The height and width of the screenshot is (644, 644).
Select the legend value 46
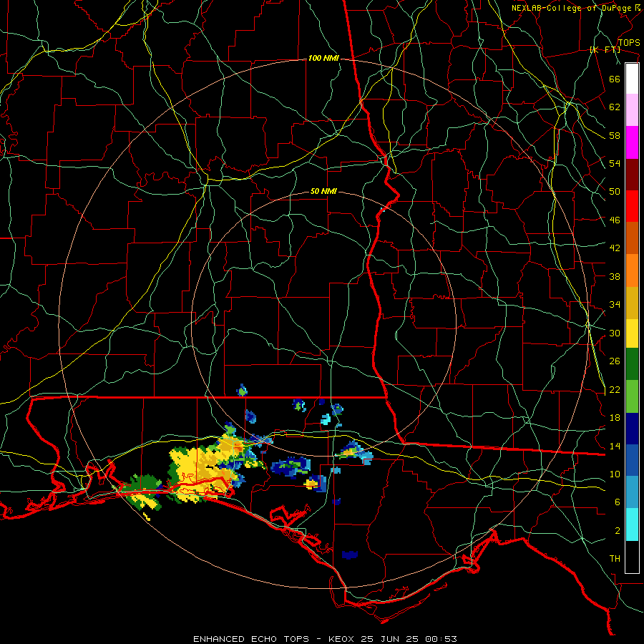click(615, 220)
